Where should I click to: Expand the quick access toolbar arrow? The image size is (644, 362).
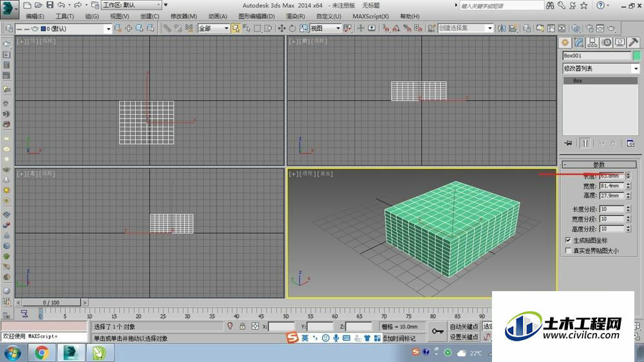166,5
